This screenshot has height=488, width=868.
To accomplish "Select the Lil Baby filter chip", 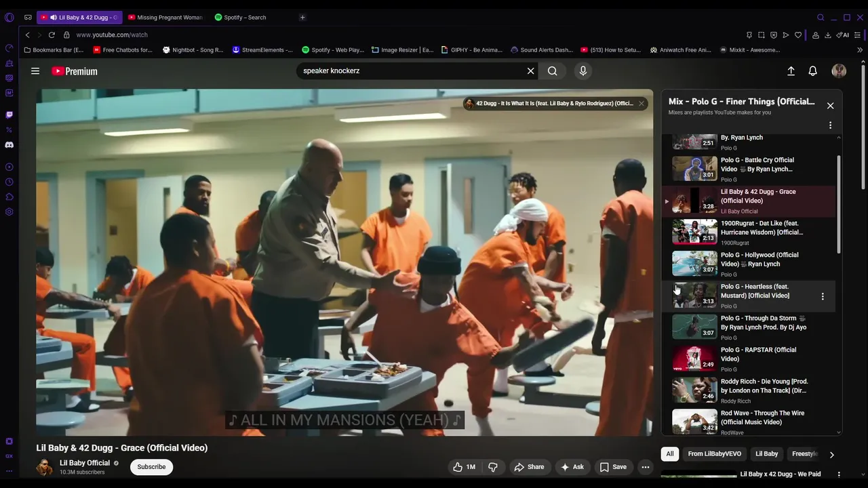I will (766, 454).
